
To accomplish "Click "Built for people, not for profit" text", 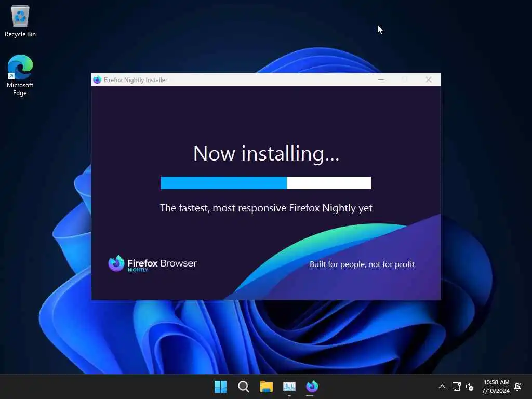I will pyautogui.click(x=362, y=264).
